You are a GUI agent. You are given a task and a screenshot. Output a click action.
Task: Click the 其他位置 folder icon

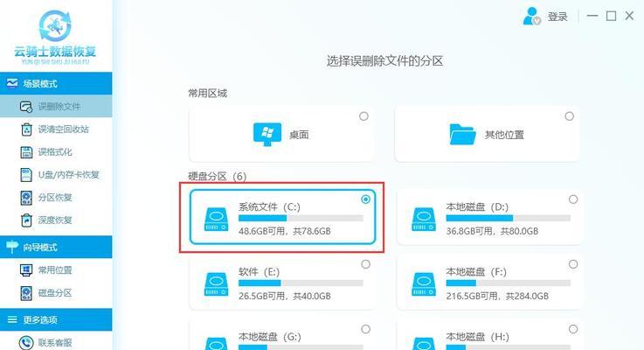(462, 134)
